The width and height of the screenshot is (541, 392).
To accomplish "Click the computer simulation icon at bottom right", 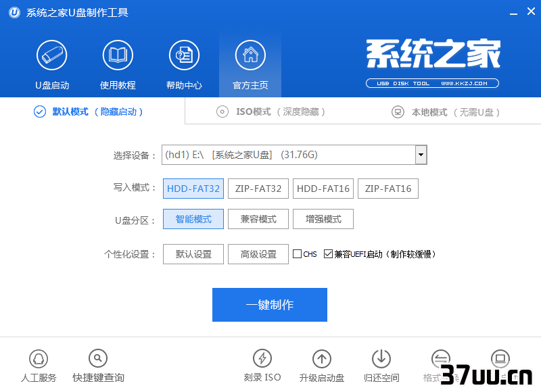I will 500,359.
